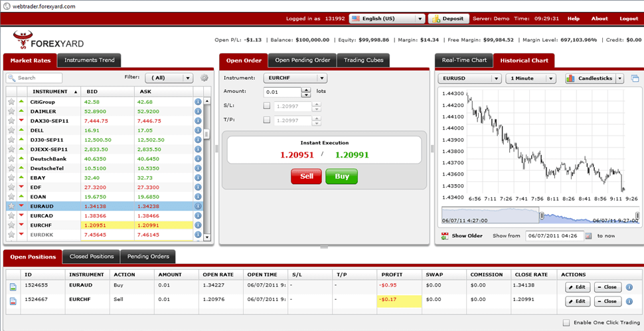This screenshot has height=331, width=644.
Task: Open the 1 Minute timeframe dropdown
Action: point(530,78)
